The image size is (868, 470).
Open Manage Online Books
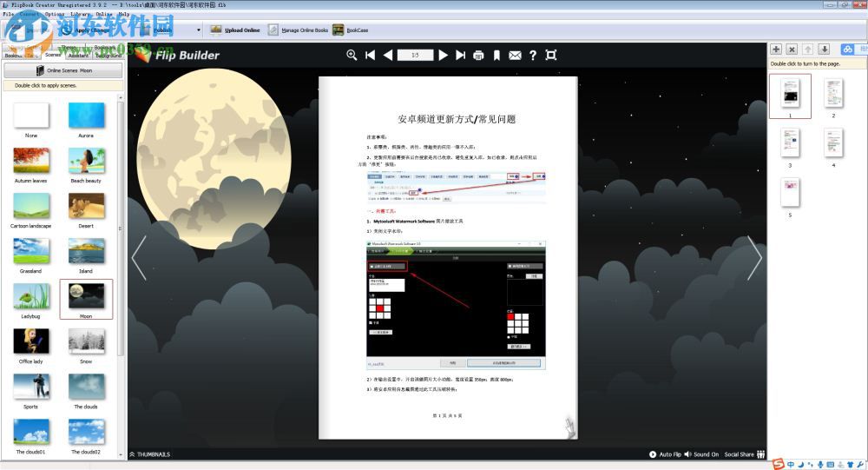(299, 30)
